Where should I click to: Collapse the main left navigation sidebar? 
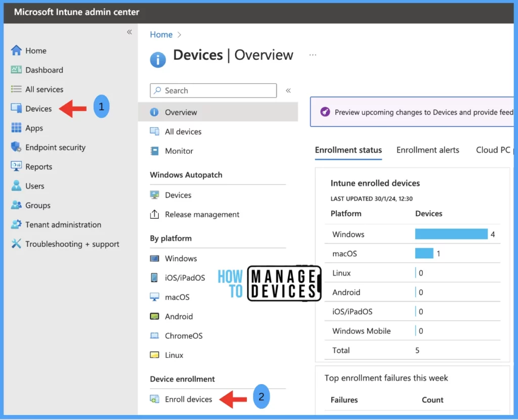point(129,32)
